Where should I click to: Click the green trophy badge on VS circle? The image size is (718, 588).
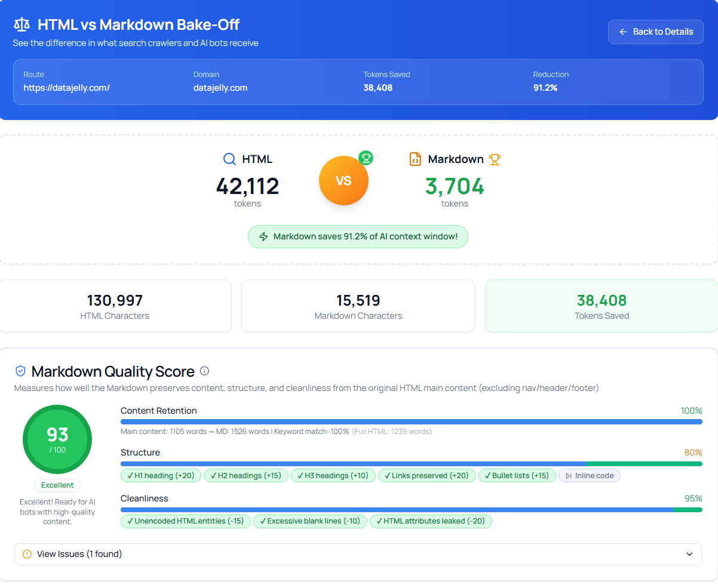(x=366, y=158)
